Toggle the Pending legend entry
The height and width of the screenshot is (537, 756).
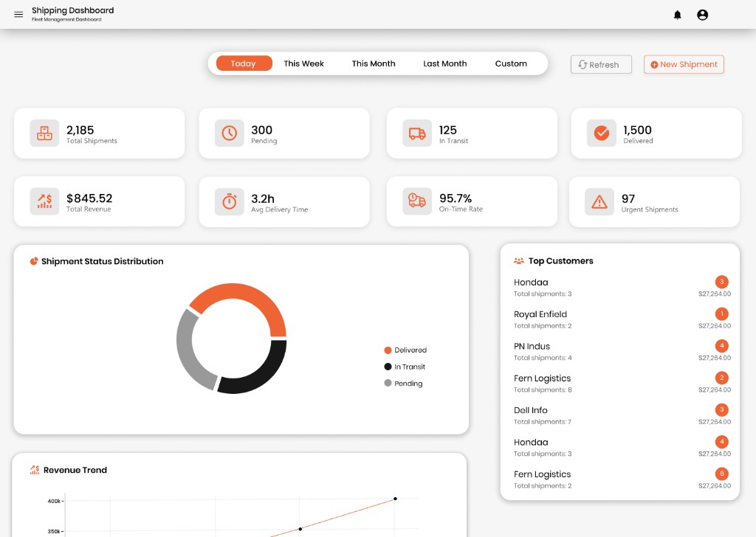403,384
